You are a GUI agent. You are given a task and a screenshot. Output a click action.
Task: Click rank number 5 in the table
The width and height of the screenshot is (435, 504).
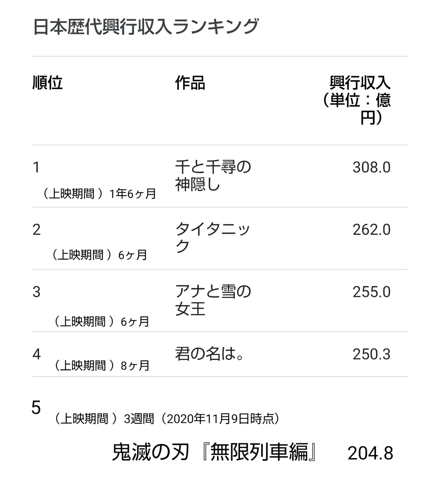[36, 408]
